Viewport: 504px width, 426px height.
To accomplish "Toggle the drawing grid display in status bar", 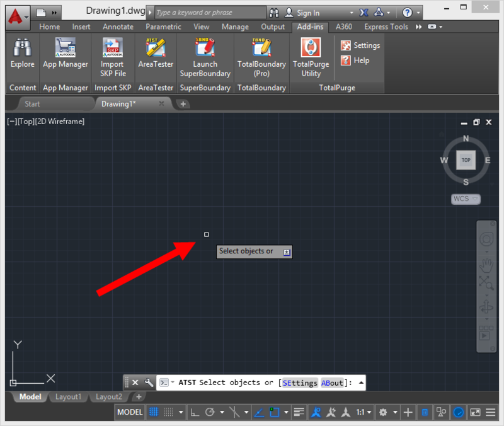I will pos(153,412).
